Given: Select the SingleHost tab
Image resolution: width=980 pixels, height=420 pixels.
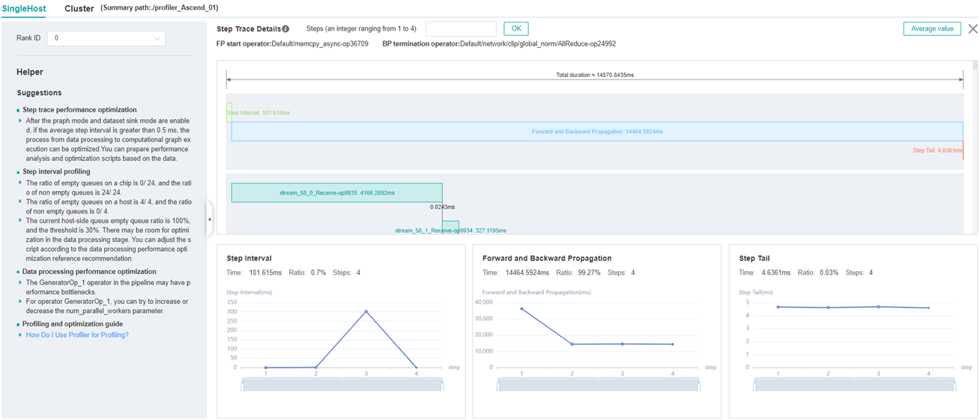Looking at the screenshot, I should [x=24, y=9].
